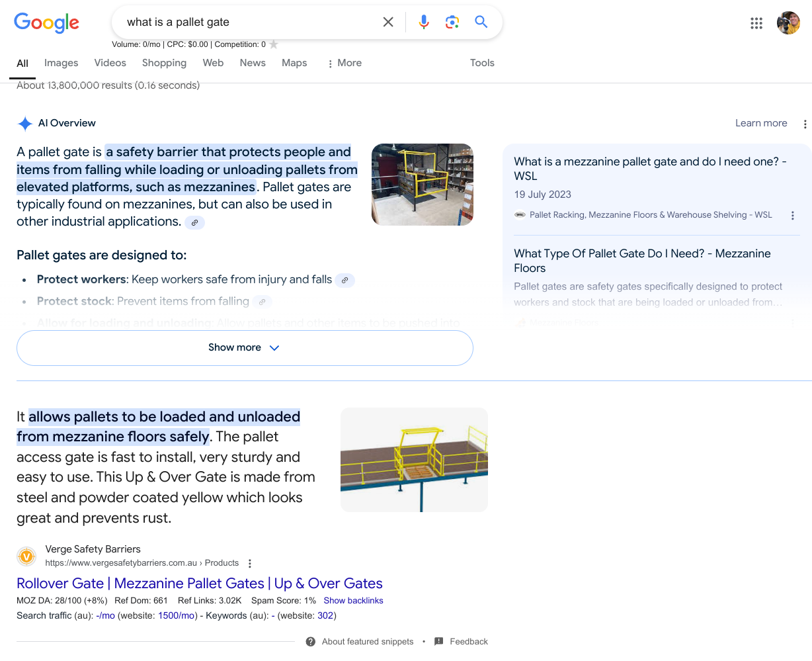This screenshot has height=661, width=812.
Task: Click the Learn more link for AI Overview
Action: pyautogui.click(x=761, y=123)
